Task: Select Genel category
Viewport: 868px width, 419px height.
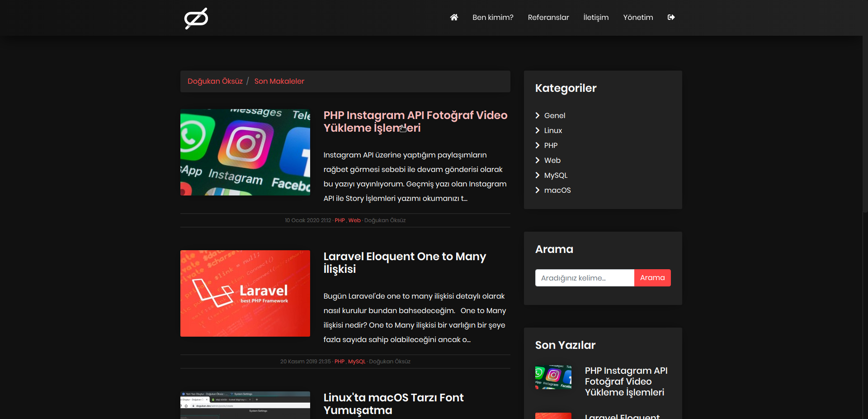Action: pyautogui.click(x=555, y=115)
